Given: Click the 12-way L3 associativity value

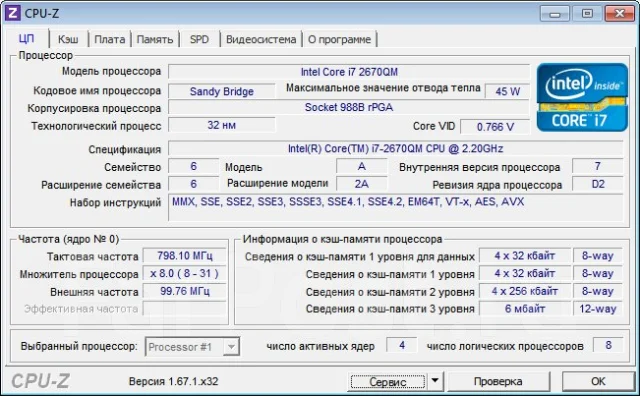Looking at the screenshot, I should (598, 309).
